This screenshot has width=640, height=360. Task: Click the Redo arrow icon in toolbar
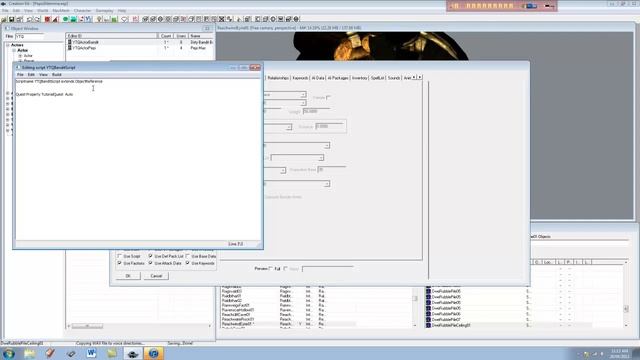(37, 19)
